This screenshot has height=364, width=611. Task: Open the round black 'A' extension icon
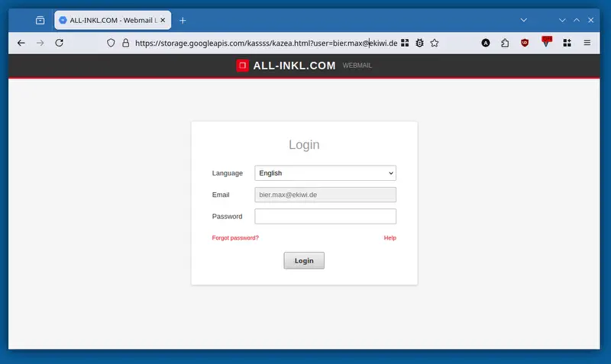click(x=486, y=43)
